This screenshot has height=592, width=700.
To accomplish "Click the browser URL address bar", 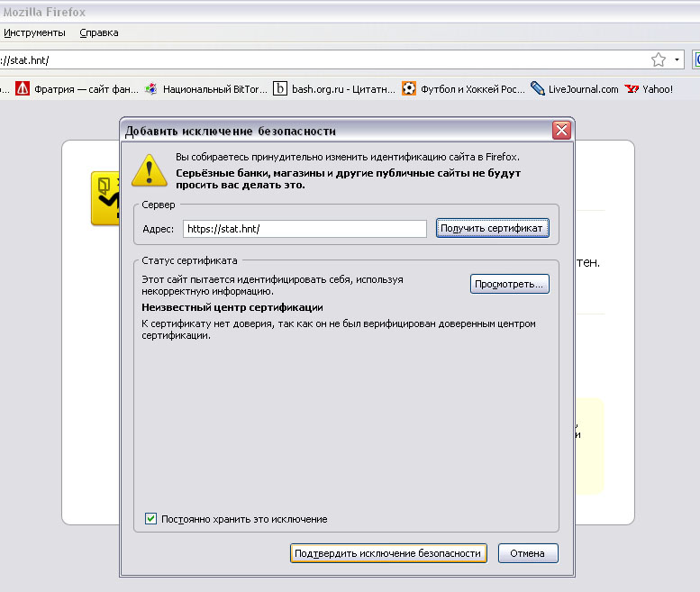I will [315, 60].
